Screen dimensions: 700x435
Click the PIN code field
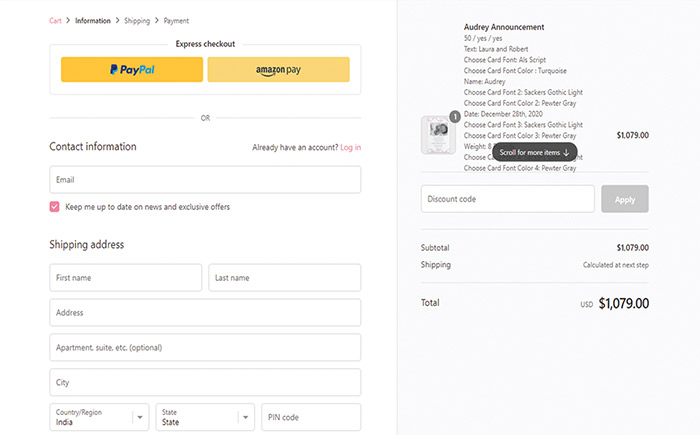[310, 417]
